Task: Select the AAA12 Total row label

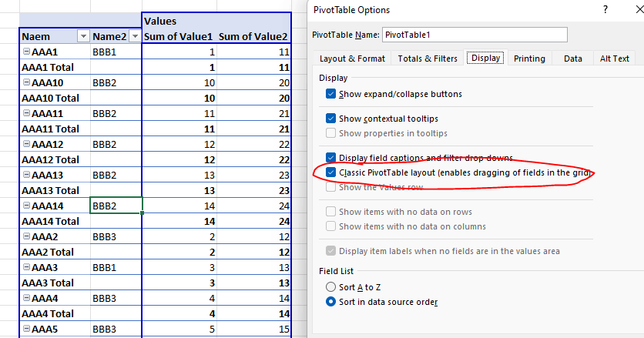Action: tap(55, 159)
